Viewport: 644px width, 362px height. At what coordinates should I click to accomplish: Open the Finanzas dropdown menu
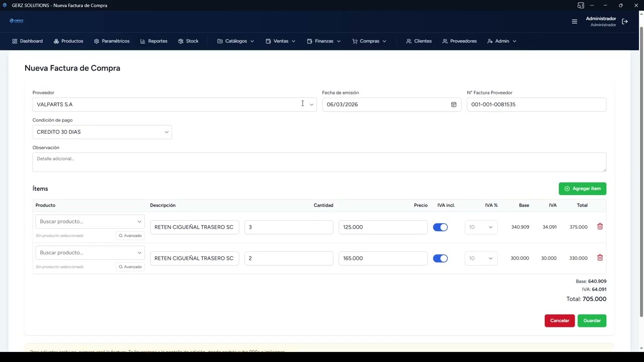[324, 41]
